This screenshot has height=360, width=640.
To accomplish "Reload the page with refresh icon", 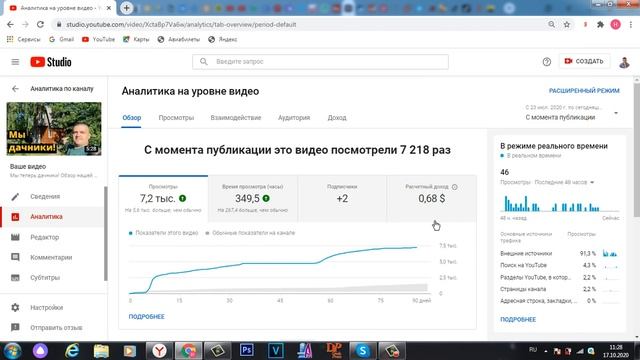I will [40, 24].
